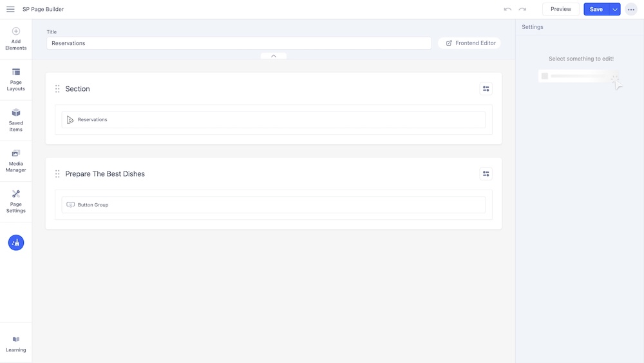Open options for the Section row
The image size is (644, 363).
point(486,89)
